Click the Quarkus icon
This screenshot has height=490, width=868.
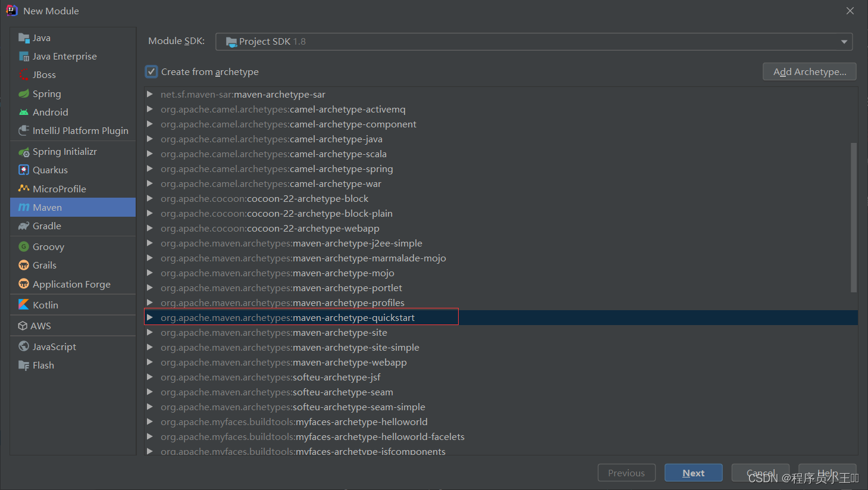pos(24,170)
